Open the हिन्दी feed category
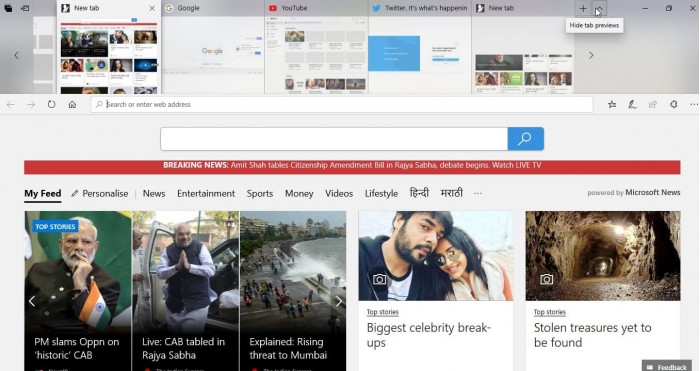 (419, 193)
